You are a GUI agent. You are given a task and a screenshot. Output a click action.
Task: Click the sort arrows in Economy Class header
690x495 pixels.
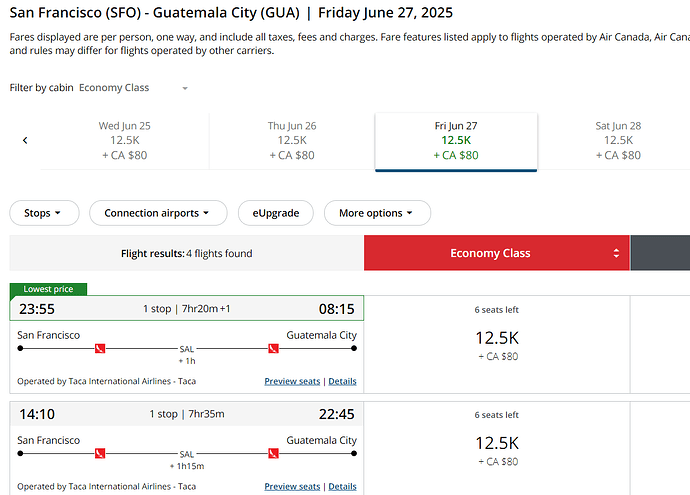[617, 253]
